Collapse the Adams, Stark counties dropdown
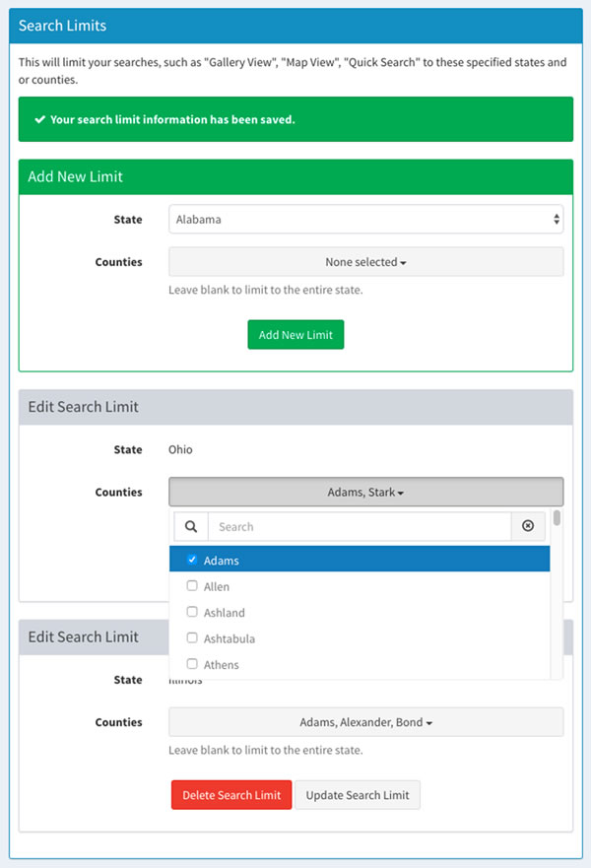 click(x=365, y=493)
